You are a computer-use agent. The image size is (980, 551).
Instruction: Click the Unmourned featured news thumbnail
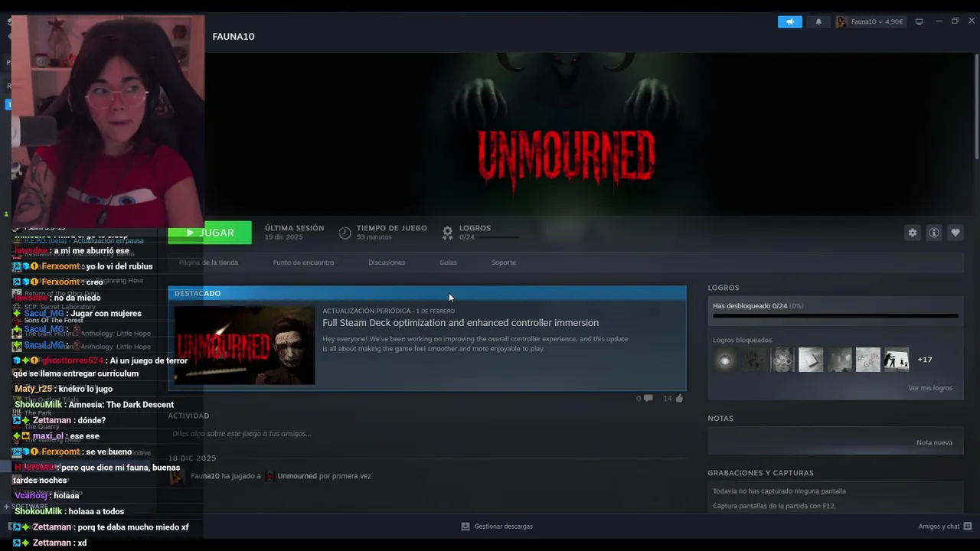click(x=244, y=345)
